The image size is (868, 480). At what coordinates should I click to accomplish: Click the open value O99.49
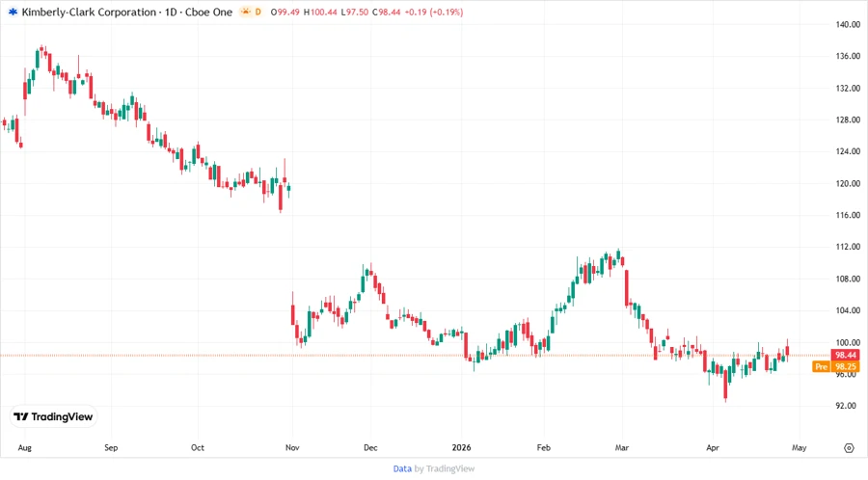(285, 12)
